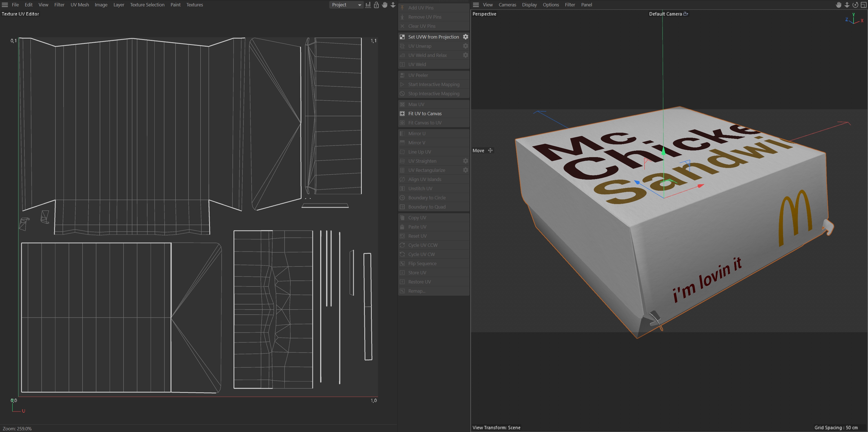
Task: Toggle the histogram display icon
Action: [368, 5]
